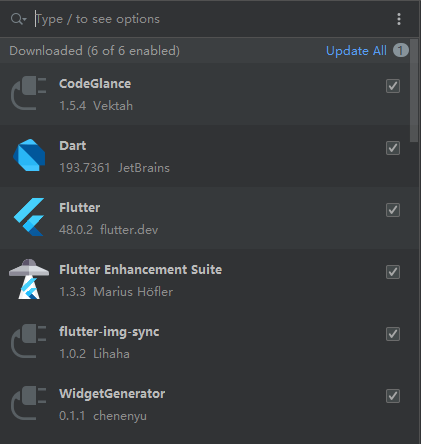Image resolution: width=421 pixels, height=444 pixels.
Task: Click the WidgetGenerator plug icon
Action: tap(29, 403)
